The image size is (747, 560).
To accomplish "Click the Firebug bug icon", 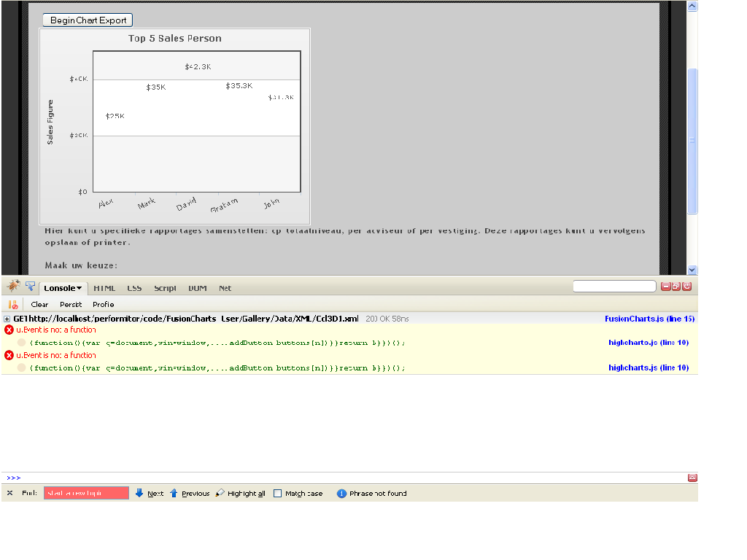I will coord(14,287).
